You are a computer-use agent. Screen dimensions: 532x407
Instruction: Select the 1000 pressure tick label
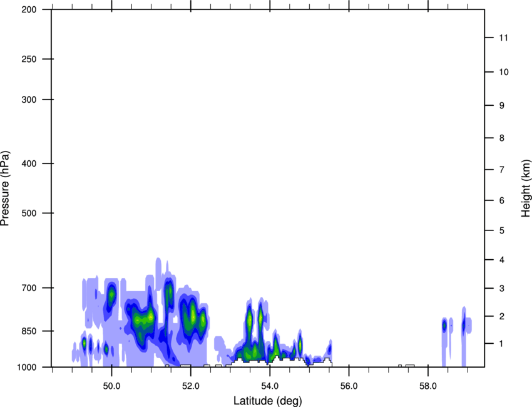(27, 367)
